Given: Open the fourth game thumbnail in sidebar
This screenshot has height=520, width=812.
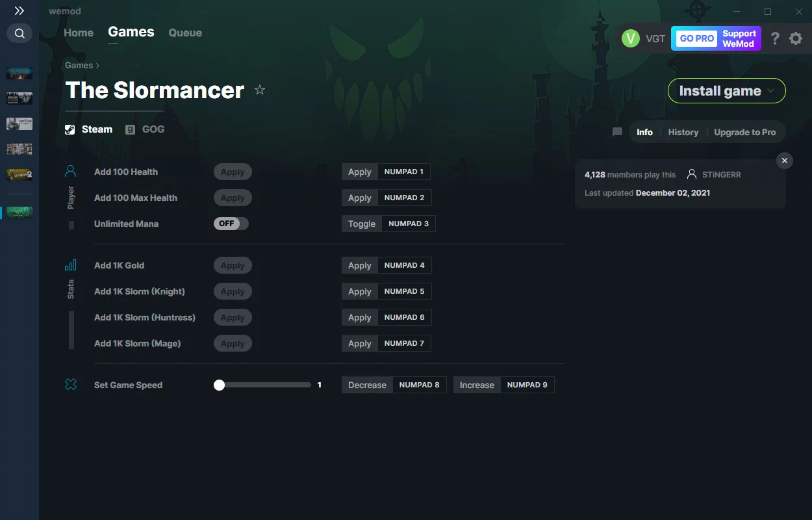Looking at the screenshot, I should point(19,149).
